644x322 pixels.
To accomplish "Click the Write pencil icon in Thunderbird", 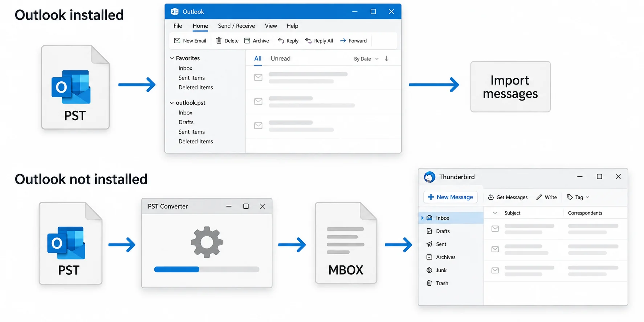I will (539, 197).
